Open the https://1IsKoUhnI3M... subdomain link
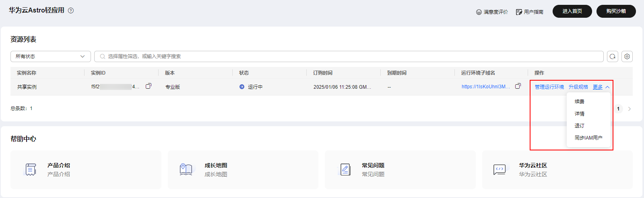The image size is (644, 198). (486, 87)
